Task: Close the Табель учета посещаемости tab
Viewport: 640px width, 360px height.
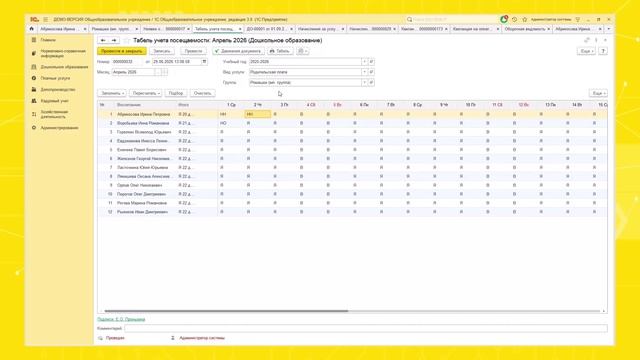Action: [240, 29]
